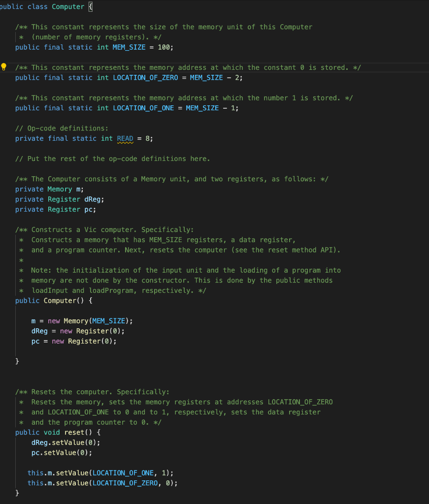Viewport: 429px width, 504px height.
Task: Select the reset method name
Action: (x=75, y=432)
